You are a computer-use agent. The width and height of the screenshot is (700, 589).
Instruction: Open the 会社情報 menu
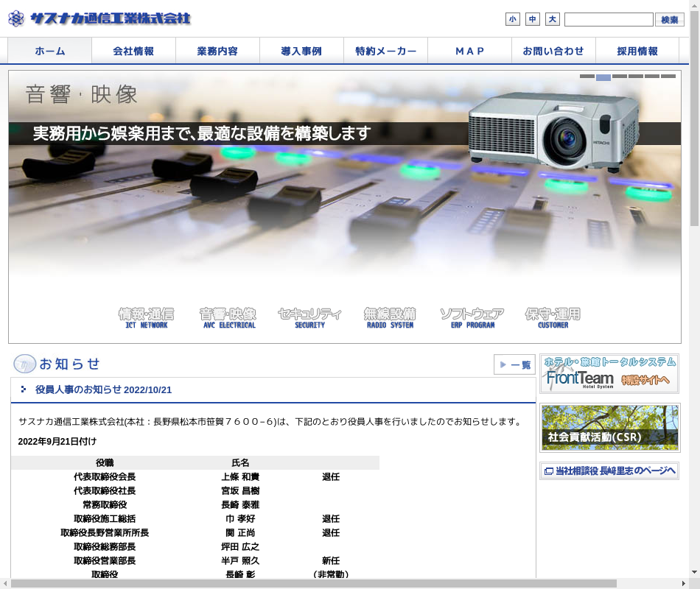[133, 51]
